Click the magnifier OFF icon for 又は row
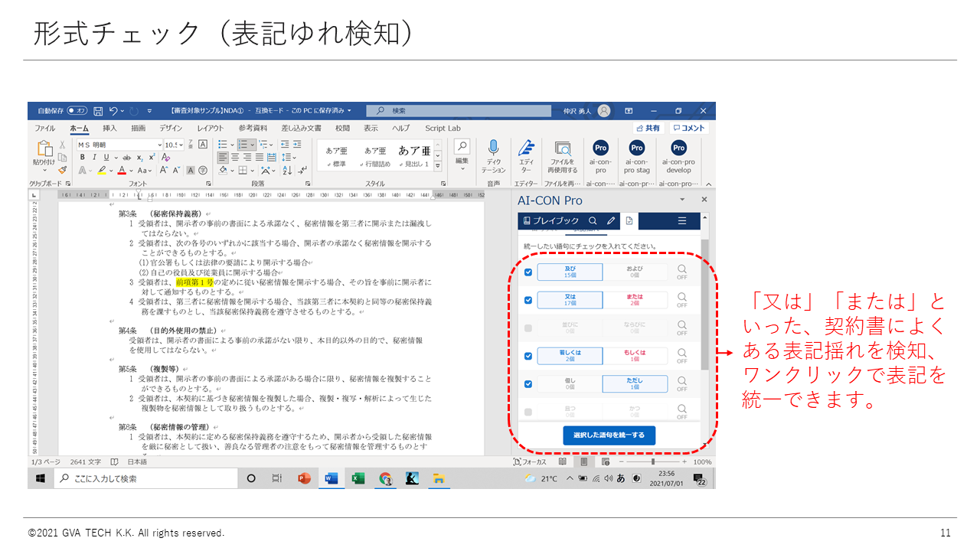Image resolution: width=980 pixels, height=551 pixels. coord(681,299)
